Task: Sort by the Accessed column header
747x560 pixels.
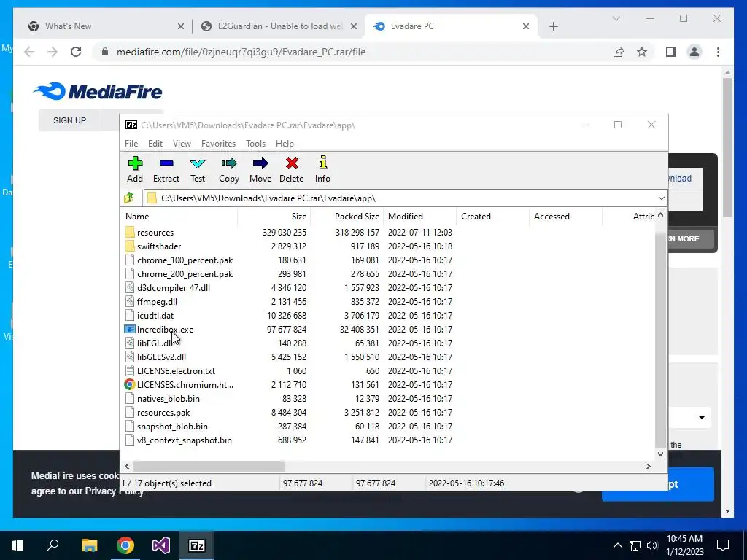Action: [566, 216]
